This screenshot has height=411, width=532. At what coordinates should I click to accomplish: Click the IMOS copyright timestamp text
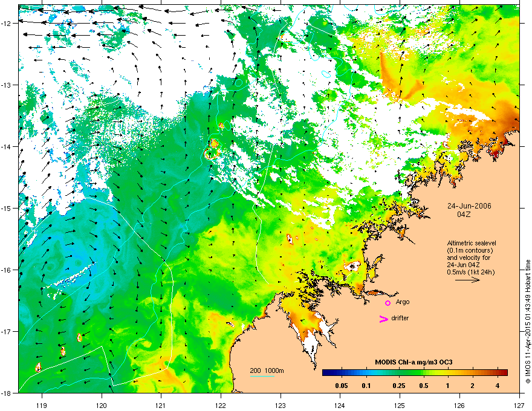point(528,322)
